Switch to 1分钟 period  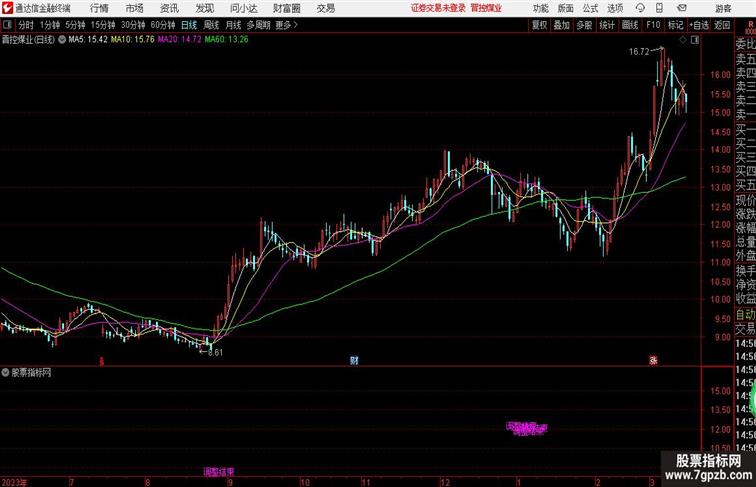[x=50, y=25]
